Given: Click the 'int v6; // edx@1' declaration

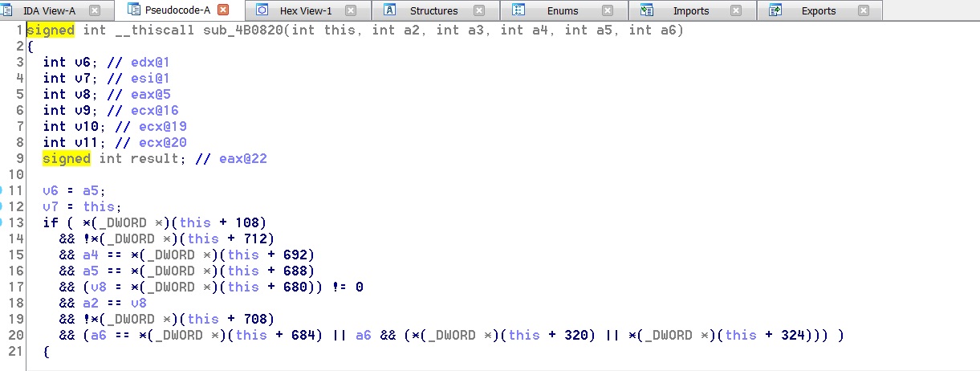Looking at the screenshot, I should (107, 62).
